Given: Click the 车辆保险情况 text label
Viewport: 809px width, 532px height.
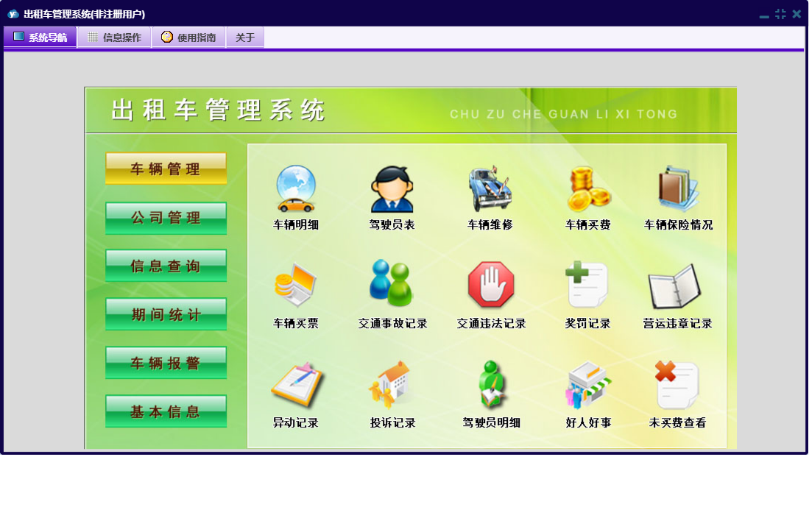Looking at the screenshot, I should (x=679, y=224).
